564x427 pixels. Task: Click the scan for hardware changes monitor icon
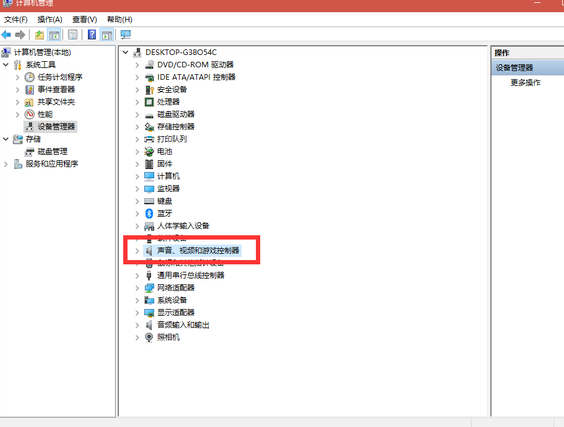coord(126,35)
